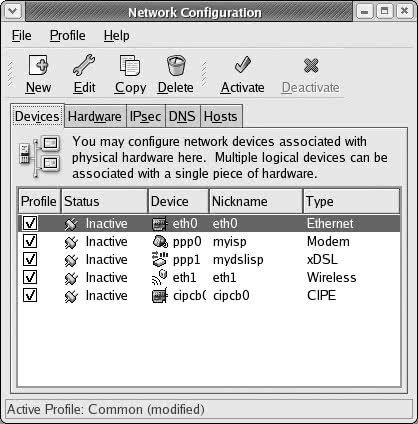Open the File menu
This screenshot has height=424, width=418.
point(22,35)
